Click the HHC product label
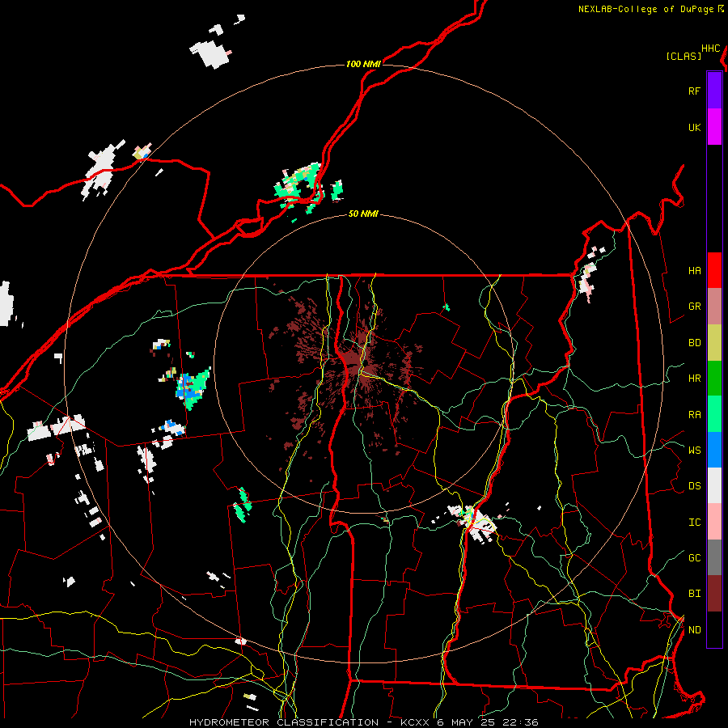728x728 pixels. click(710, 49)
